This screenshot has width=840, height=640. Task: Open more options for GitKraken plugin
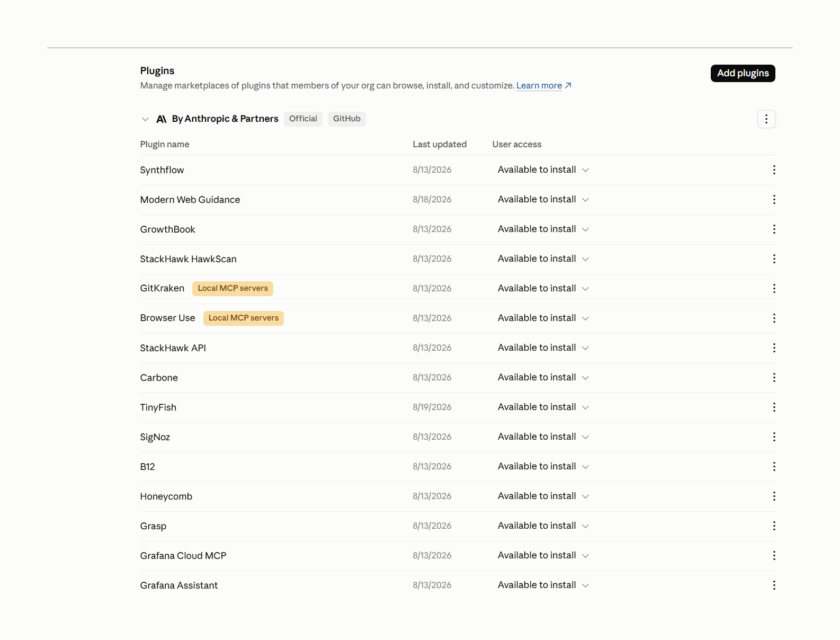tap(774, 289)
